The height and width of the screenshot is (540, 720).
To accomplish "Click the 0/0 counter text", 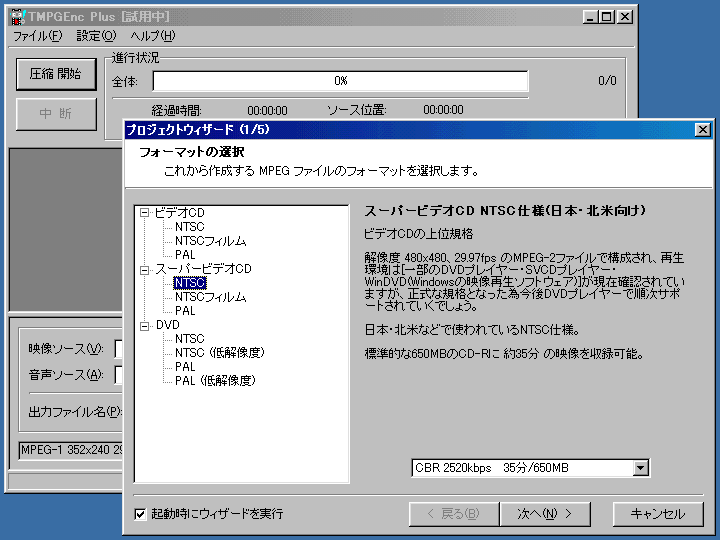I will click(607, 81).
